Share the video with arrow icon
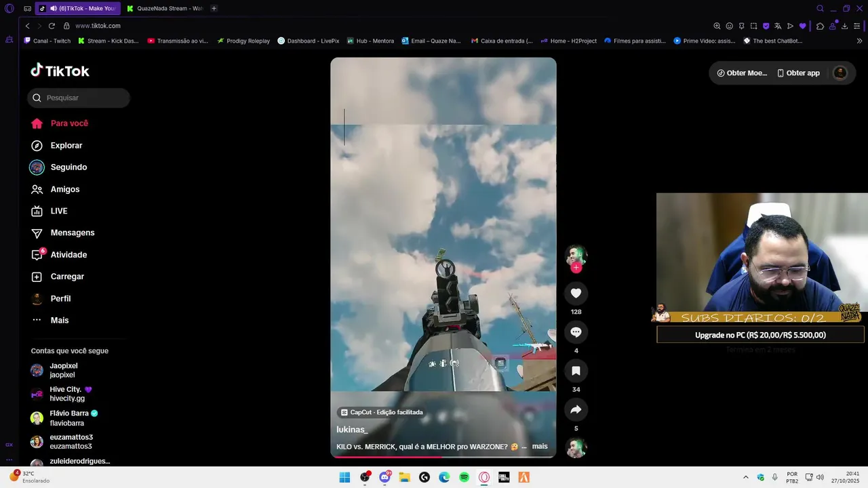The height and width of the screenshot is (488, 868). coord(576,409)
